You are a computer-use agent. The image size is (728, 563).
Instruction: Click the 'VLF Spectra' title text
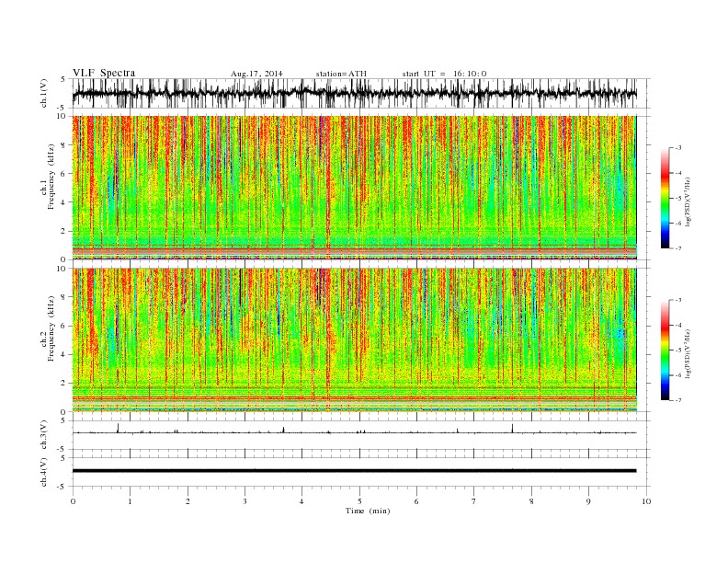click(x=104, y=73)
